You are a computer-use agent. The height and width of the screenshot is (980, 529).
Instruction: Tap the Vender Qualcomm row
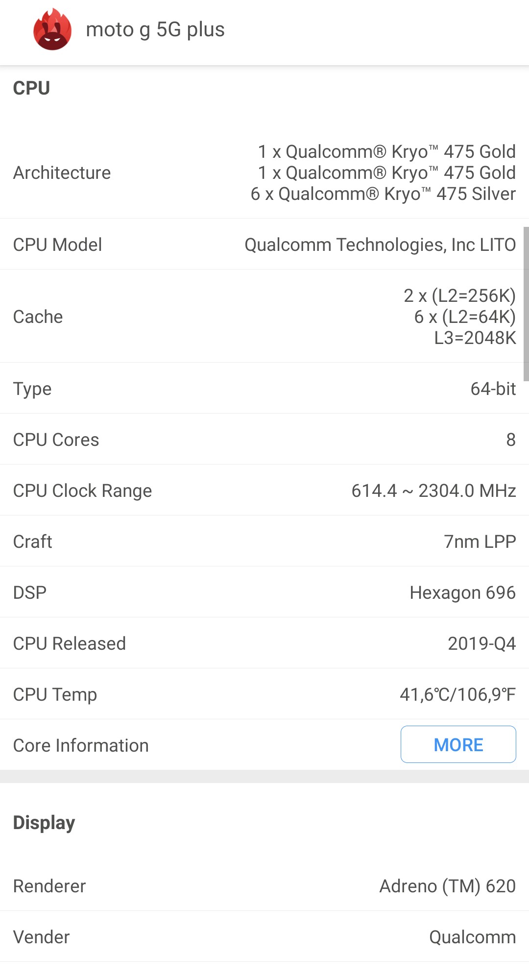pyautogui.click(x=264, y=937)
